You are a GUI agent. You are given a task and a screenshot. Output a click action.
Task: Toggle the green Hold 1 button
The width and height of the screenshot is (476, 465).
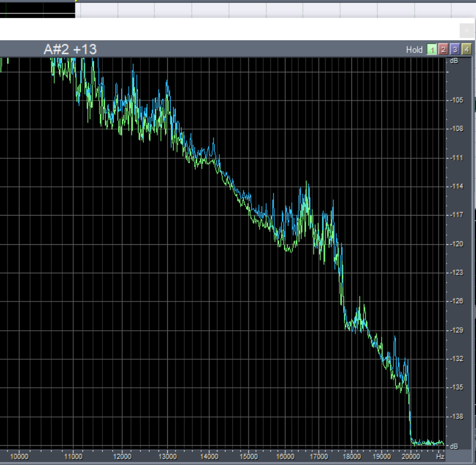(x=432, y=50)
